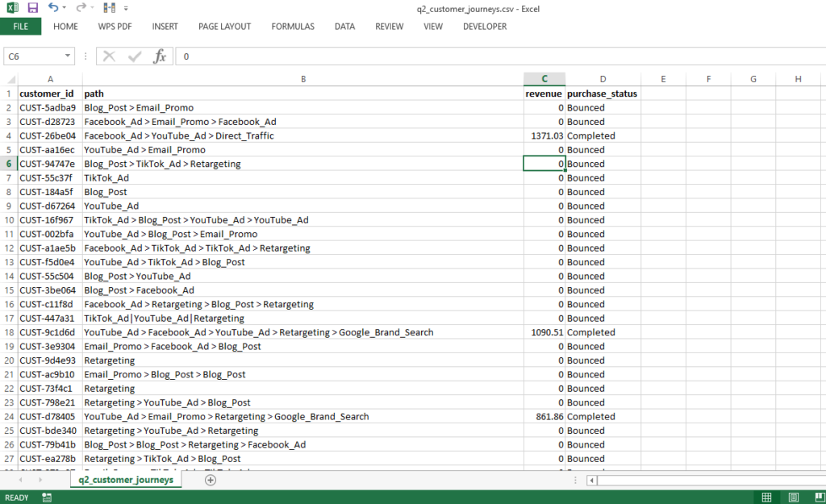Click cell CUST-5adba9

(x=50, y=108)
